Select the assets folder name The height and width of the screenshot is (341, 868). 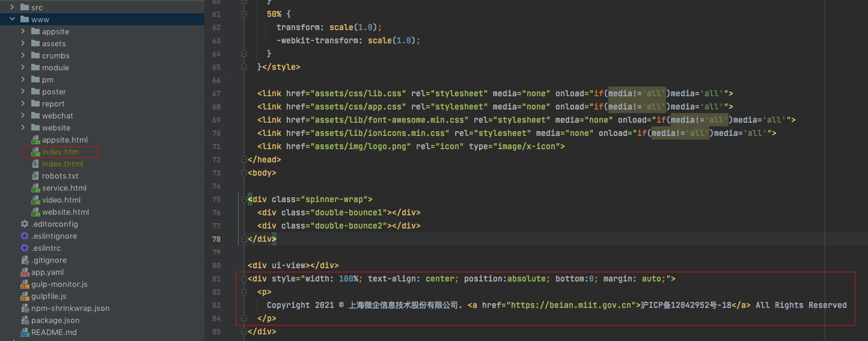(x=54, y=43)
